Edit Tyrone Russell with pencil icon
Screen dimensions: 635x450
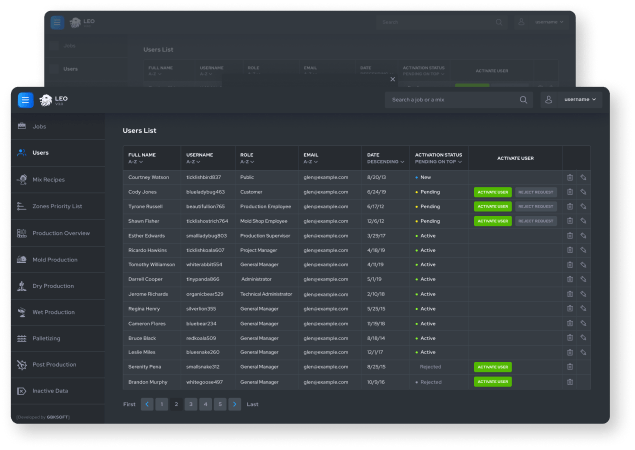(583, 207)
